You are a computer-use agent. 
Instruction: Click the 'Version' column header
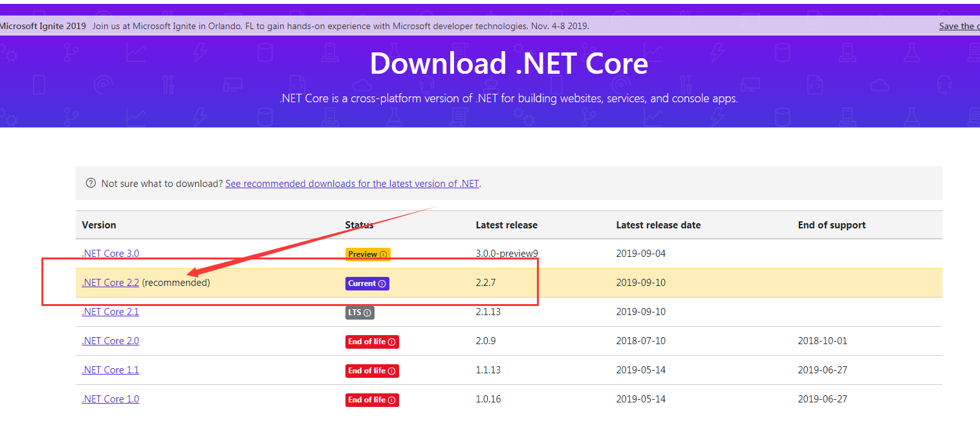(x=99, y=225)
